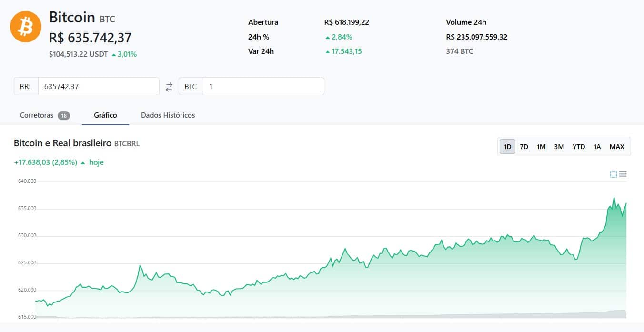Open the chart hamburger menu icon
The image size is (644, 332).
(623, 174)
